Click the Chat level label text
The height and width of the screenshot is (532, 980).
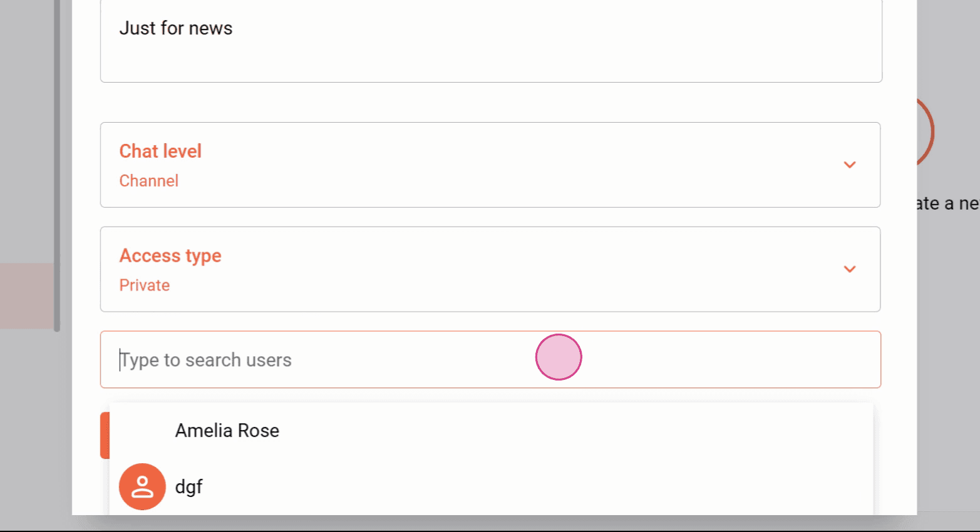pyautogui.click(x=160, y=151)
